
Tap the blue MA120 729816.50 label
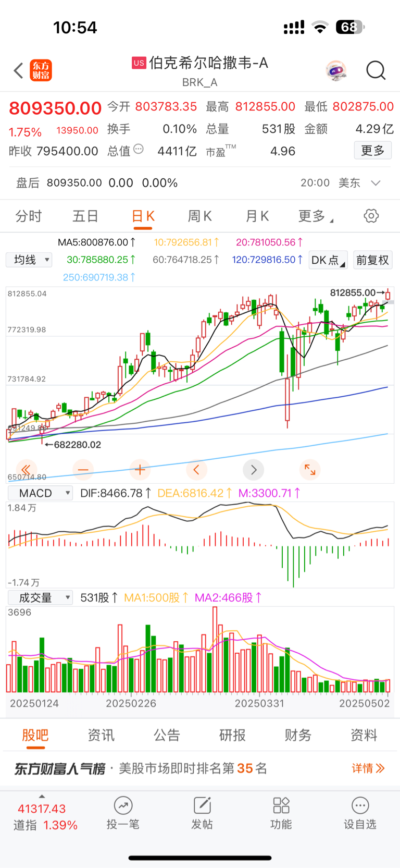coord(268,260)
